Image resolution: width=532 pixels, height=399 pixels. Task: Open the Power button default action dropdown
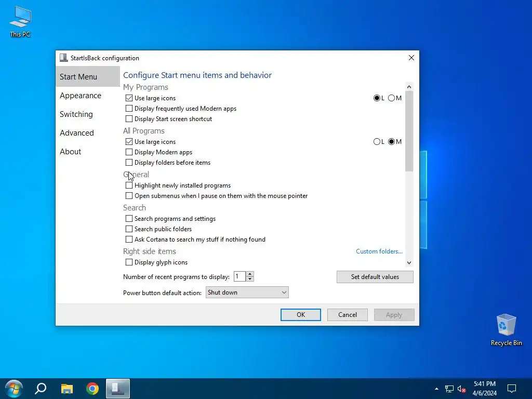(x=247, y=292)
